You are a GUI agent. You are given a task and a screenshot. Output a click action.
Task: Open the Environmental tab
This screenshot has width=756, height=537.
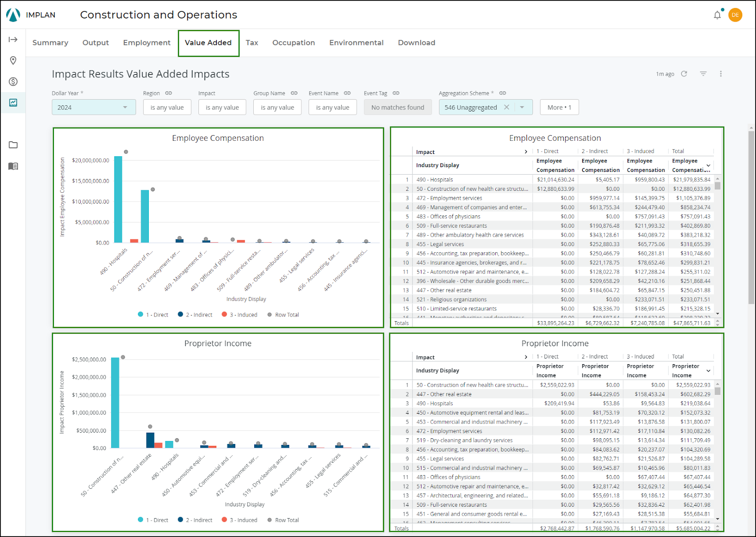(356, 43)
